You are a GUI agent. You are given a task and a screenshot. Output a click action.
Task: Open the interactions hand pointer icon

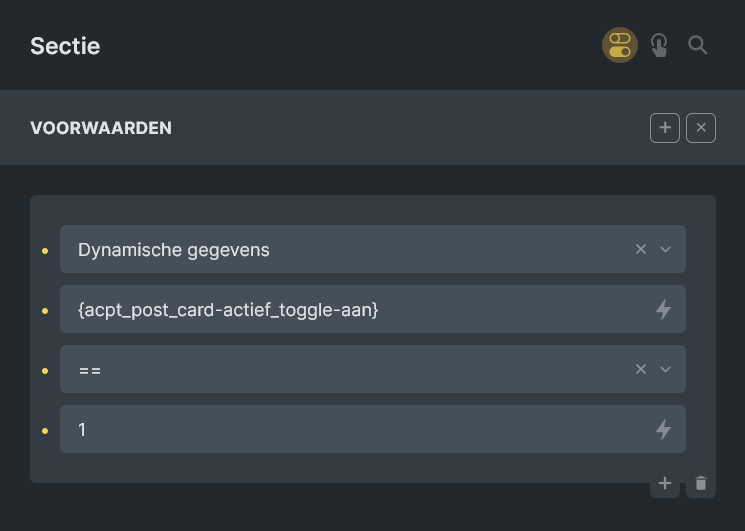coord(659,45)
